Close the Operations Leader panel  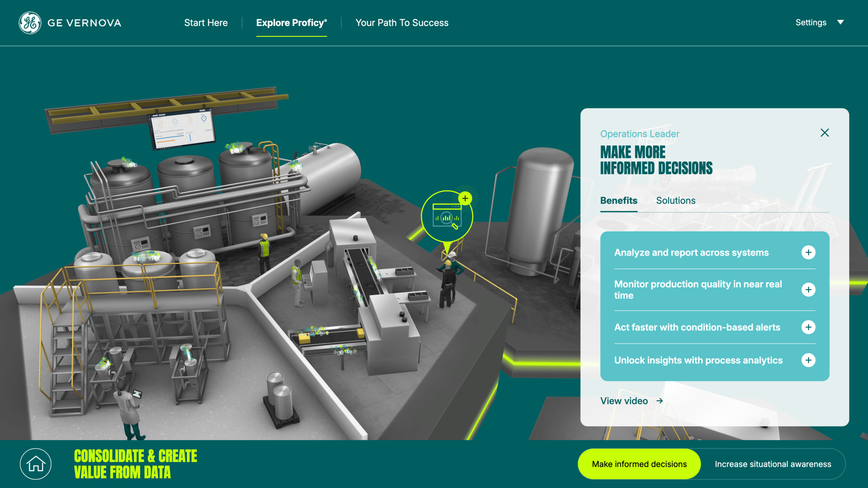tap(825, 133)
